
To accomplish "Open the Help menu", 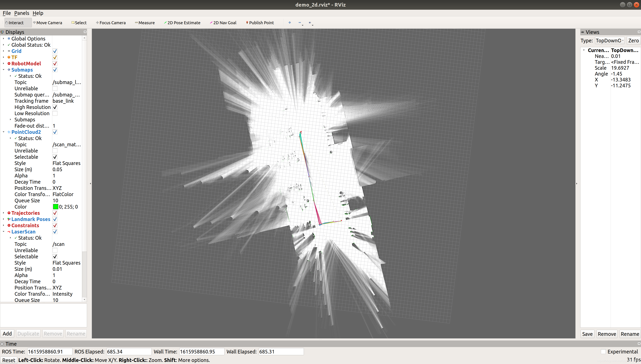I will (x=38, y=13).
